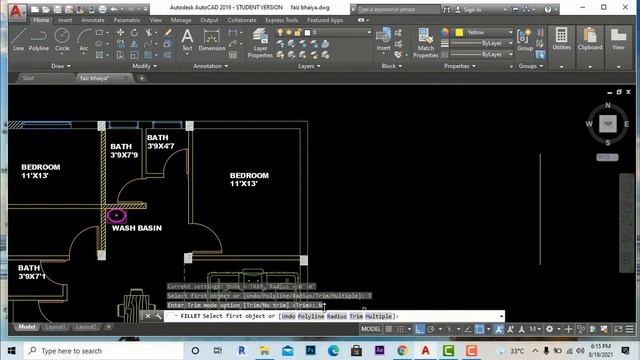Choose the Undo option in command line
This screenshot has height=360, width=640.
pyautogui.click(x=288, y=316)
